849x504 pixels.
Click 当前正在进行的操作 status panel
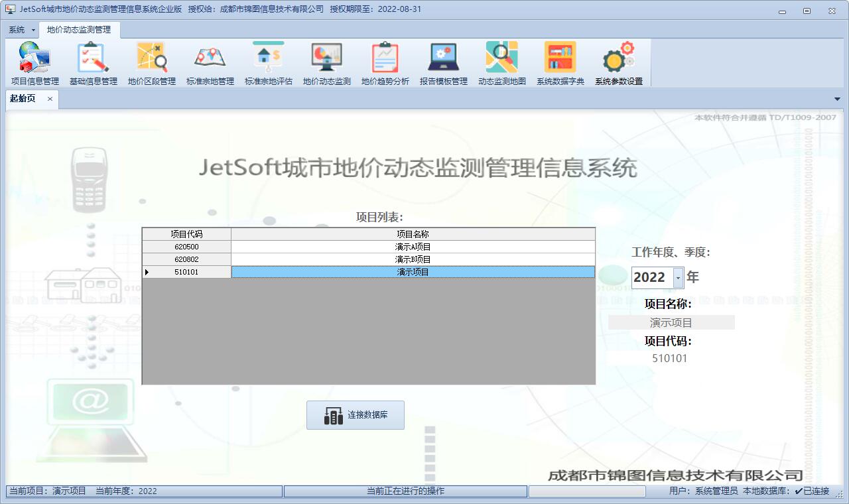pos(405,491)
